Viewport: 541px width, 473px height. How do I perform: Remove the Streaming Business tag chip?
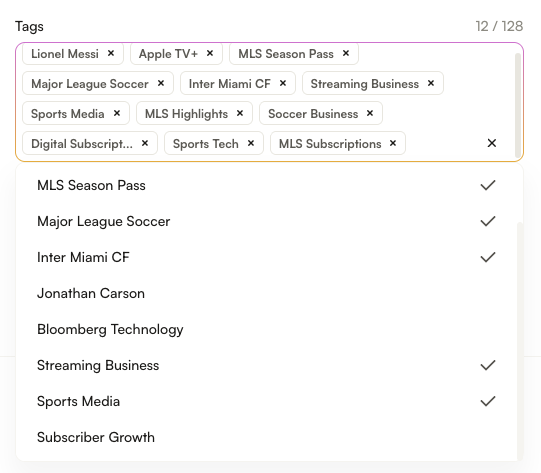pyautogui.click(x=431, y=83)
